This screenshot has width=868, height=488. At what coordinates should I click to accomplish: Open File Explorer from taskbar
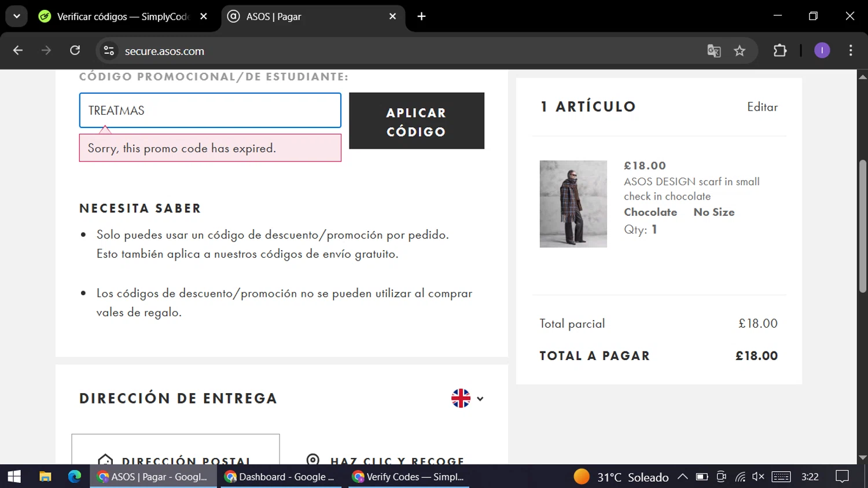(45, 476)
